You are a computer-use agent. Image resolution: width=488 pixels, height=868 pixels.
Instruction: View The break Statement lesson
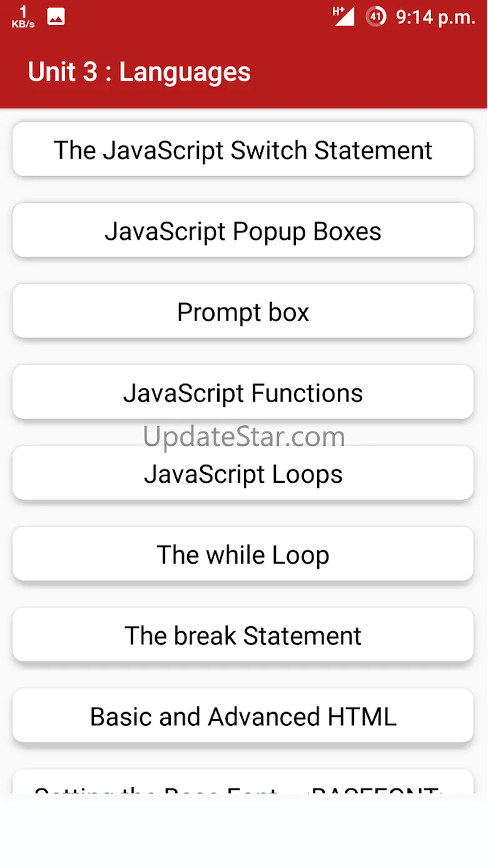tap(243, 635)
